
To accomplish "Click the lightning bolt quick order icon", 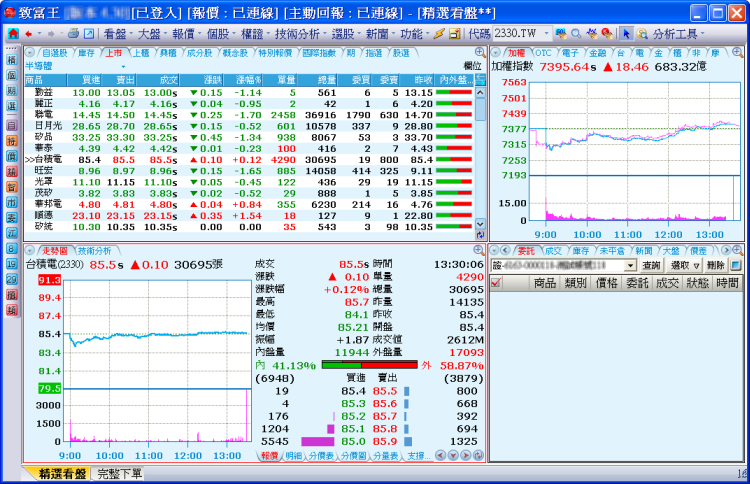I will coord(439,33).
